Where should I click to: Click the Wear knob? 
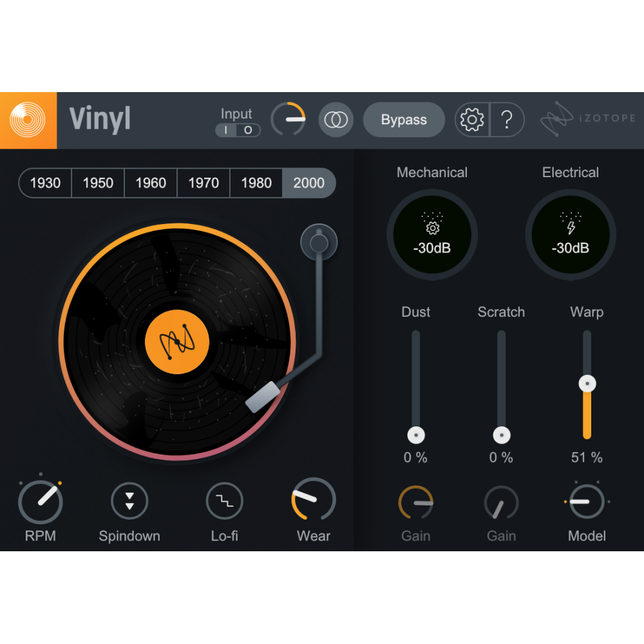coord(313,501)
